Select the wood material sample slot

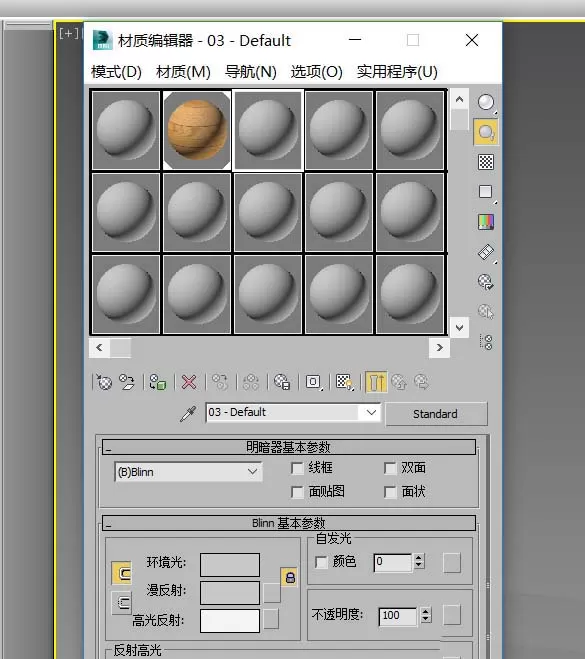click(197, 130)
